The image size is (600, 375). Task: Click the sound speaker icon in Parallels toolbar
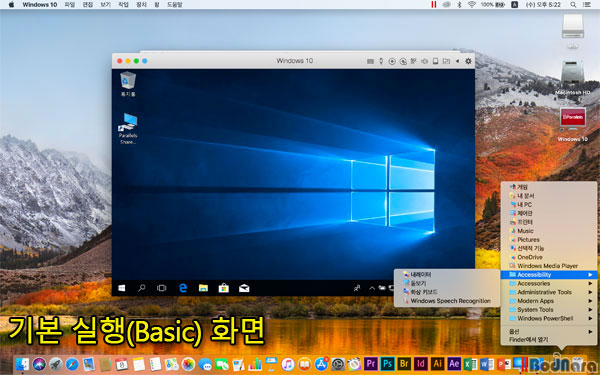424,61
